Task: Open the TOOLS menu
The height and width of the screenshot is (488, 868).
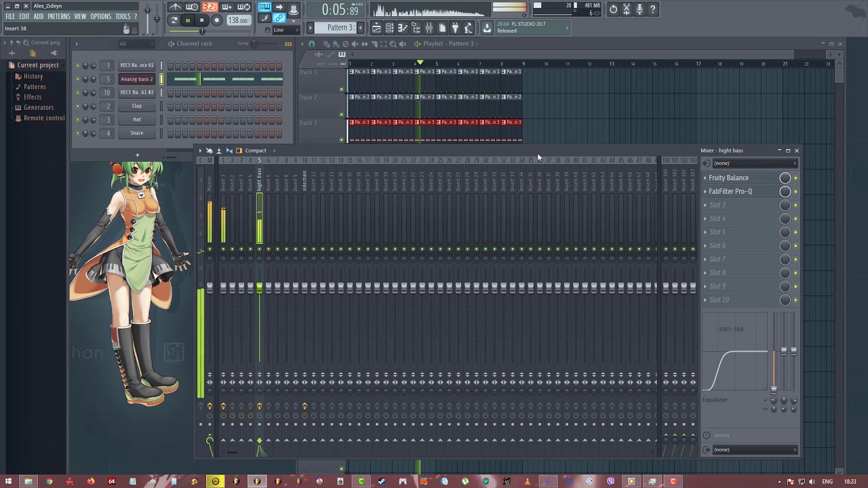Action: click(123, 16)
